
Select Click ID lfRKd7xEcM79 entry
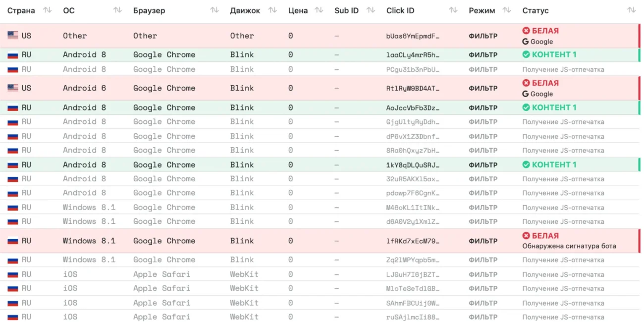413,241
